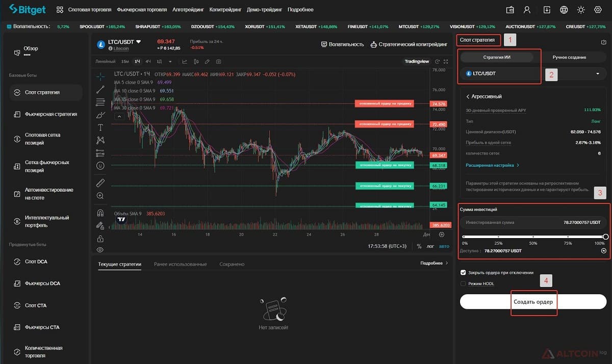Toggle the magnet snapping mode
This screenshot has height=364, width=612.
[x=100, y=213]
